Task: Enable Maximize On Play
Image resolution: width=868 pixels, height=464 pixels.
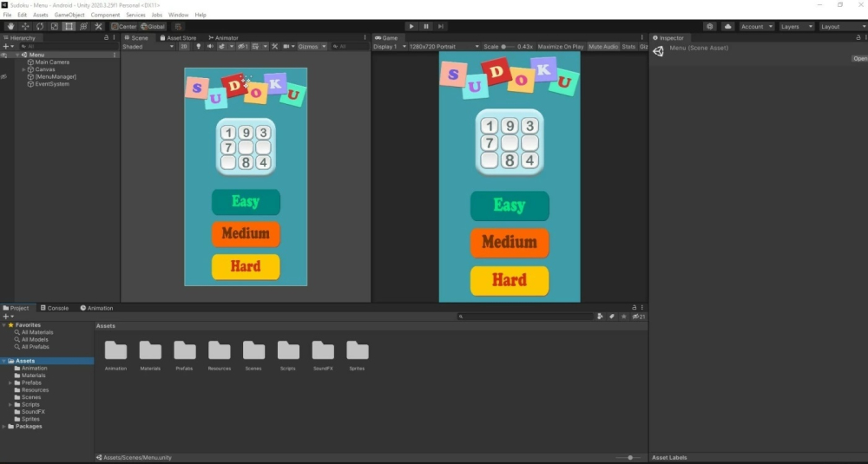Action: click(x=561, y=46)
